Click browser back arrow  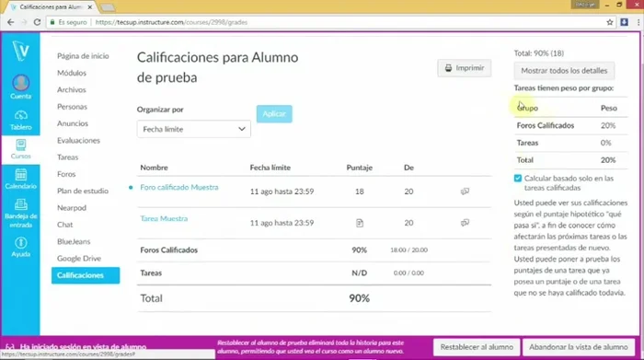point(11,22)
